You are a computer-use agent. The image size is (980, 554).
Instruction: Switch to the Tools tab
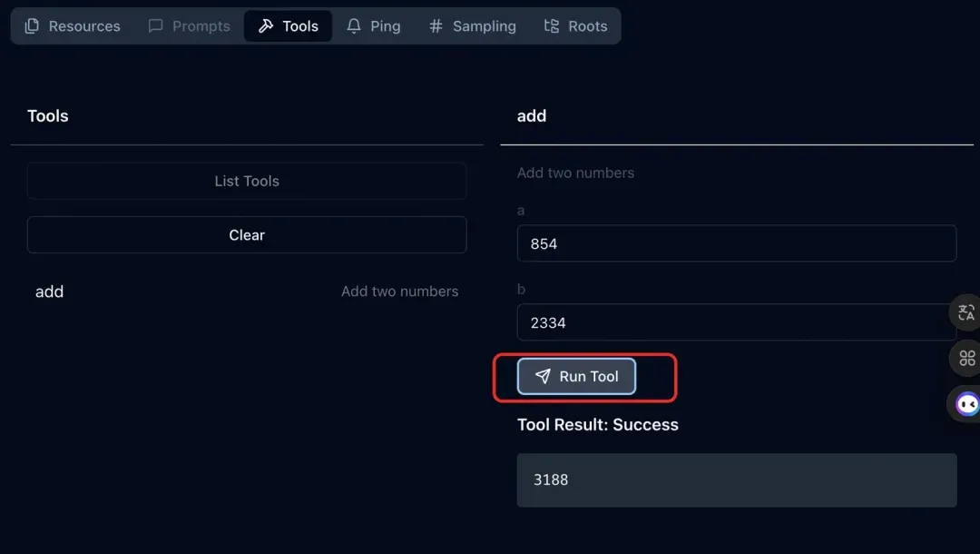tap(288, 26)
